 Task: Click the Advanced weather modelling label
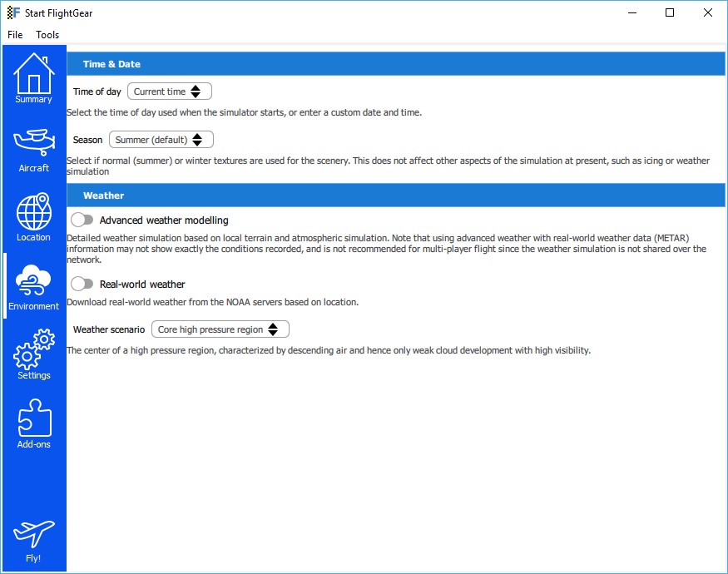pyautogui.click(x=164, y=220)
